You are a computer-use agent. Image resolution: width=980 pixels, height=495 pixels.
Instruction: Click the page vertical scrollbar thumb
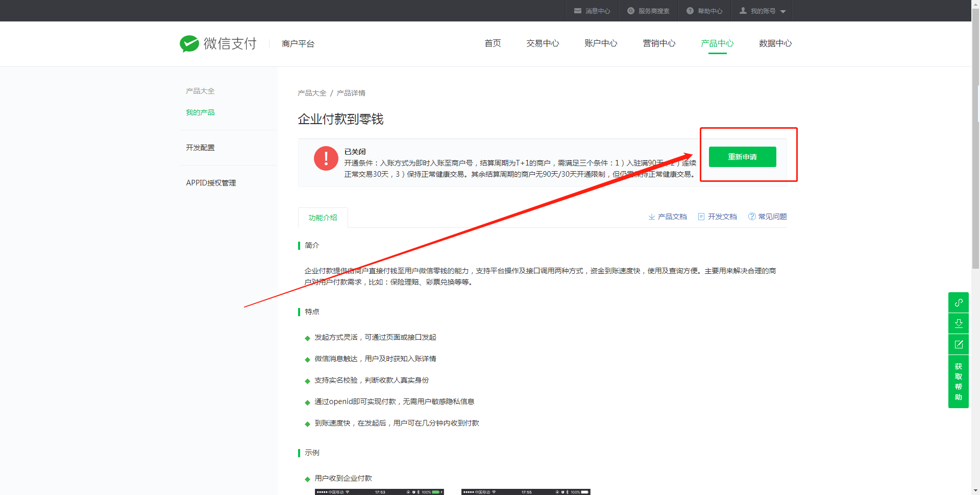click(x=975, y=138)
